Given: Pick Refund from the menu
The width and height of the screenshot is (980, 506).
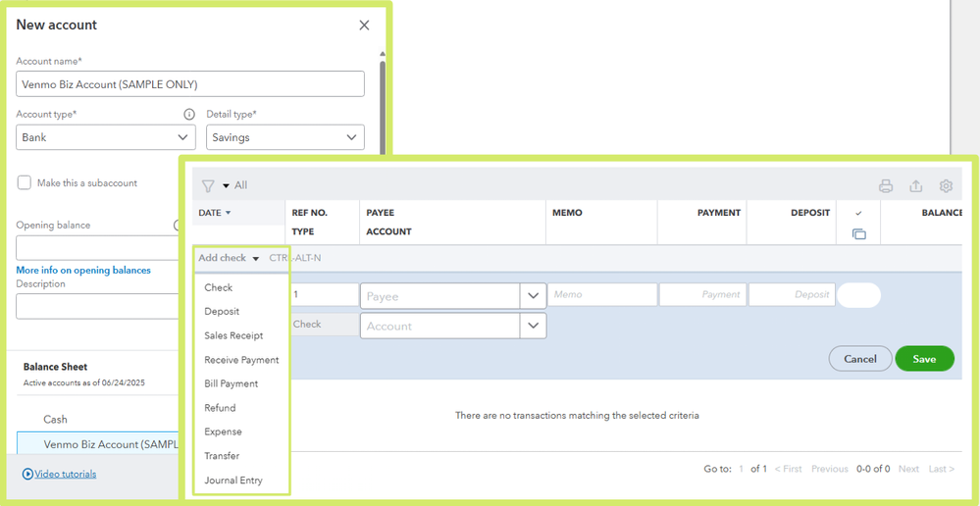Looking at the screenshot, I should click(220, 408).
